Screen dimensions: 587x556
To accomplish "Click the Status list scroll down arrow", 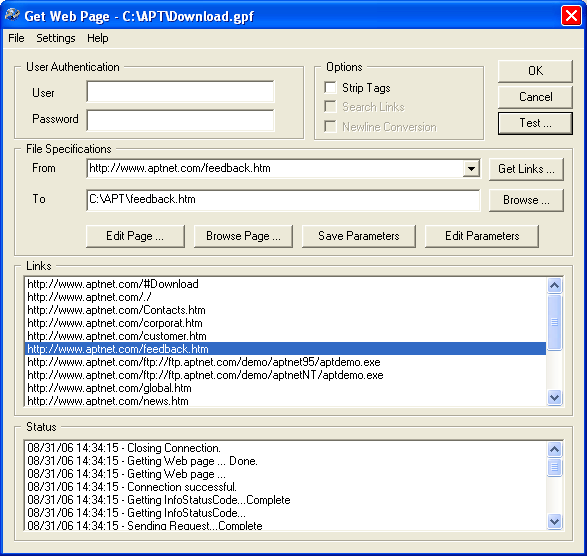I will pyautogui.click(x=554, y=521).
